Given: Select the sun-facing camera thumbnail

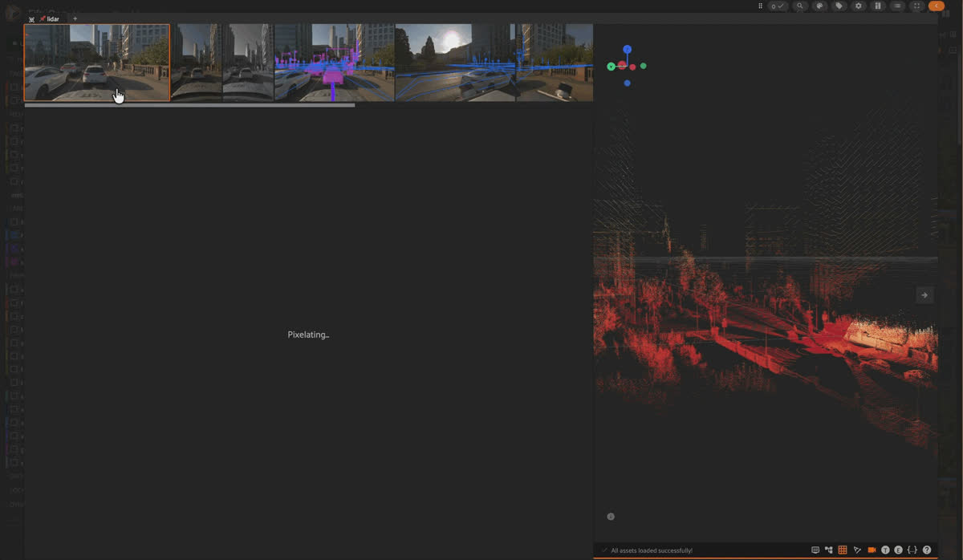Looking at the screenshot, I should pyautogui.click(x=455, y=63).
